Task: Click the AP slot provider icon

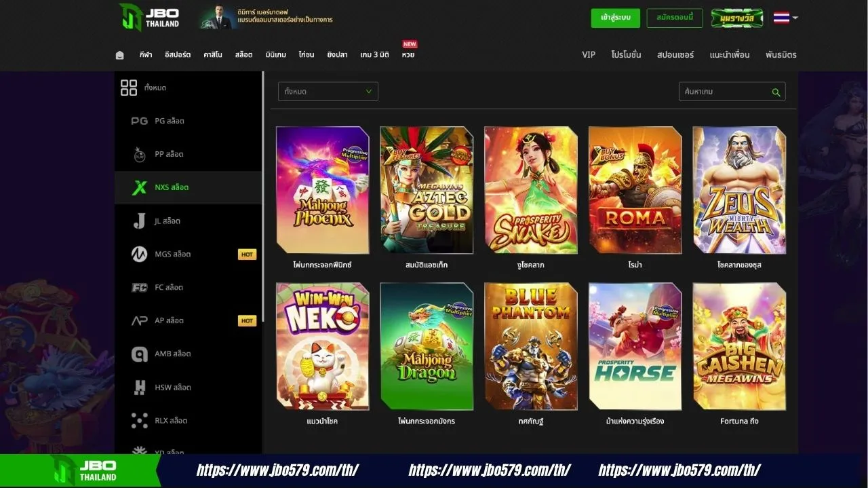Action: tap(139, 320)
